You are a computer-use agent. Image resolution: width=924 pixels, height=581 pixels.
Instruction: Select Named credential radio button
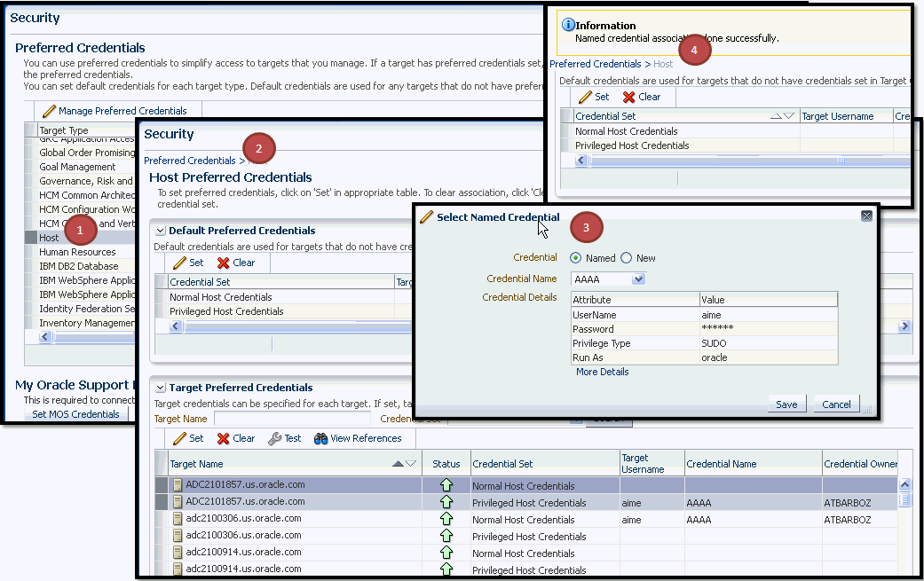point(575,258)
